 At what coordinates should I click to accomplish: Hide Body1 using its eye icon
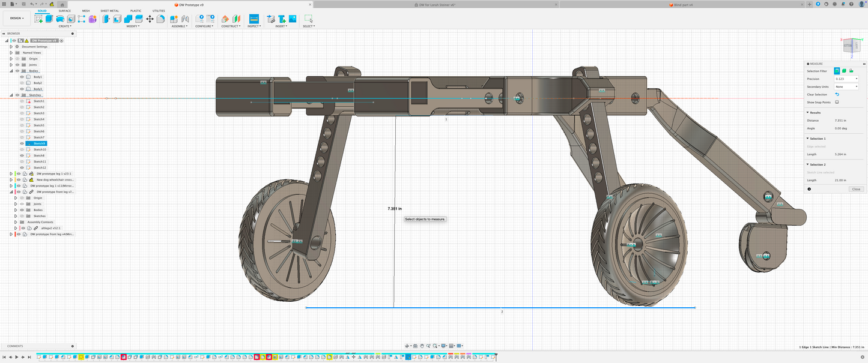point(22,77)
